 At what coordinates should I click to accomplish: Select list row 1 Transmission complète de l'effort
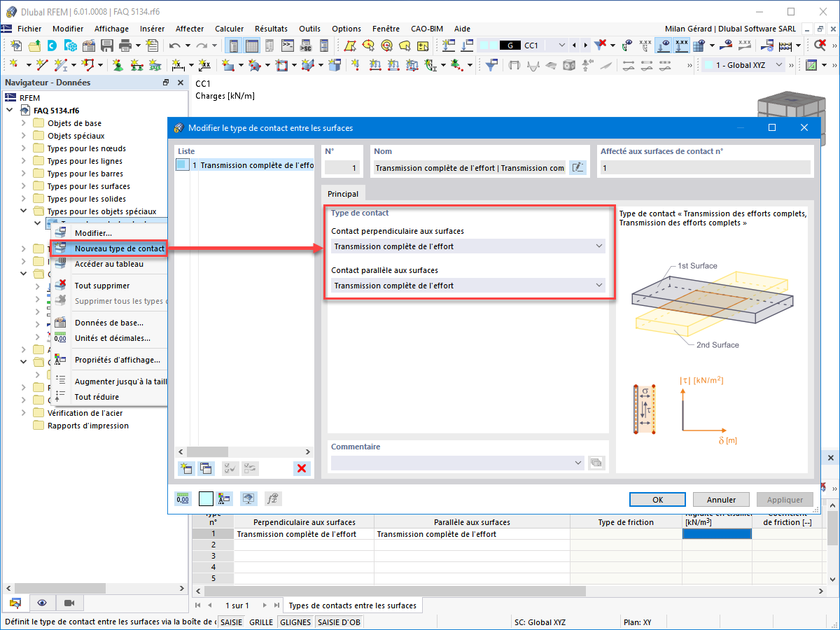click(x=245, y=165)
